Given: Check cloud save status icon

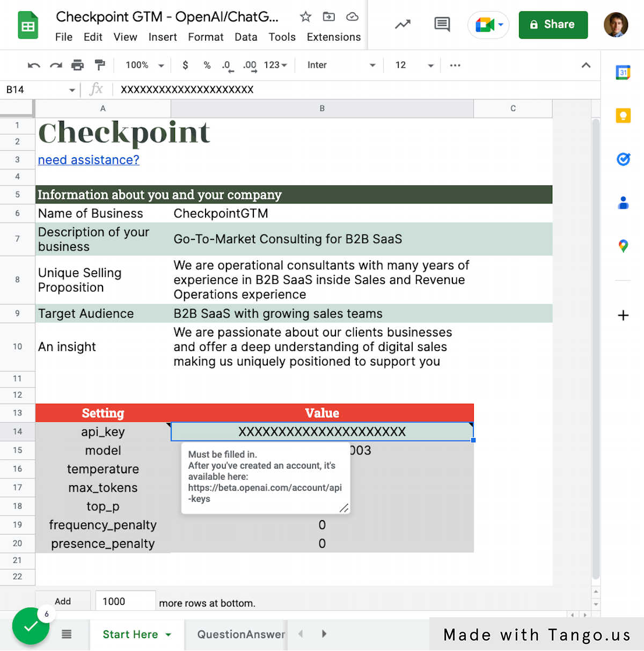Looking at the screenshot, I should 352,17.
